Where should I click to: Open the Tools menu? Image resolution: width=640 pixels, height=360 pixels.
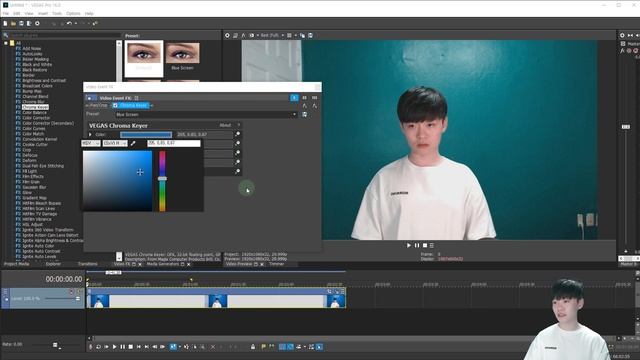click(57, 13)
